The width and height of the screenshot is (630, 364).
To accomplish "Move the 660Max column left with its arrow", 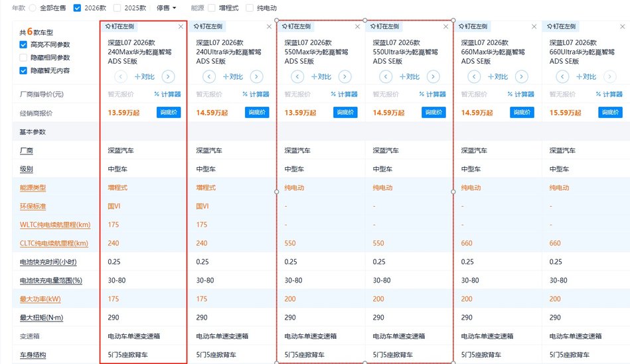I will tap(474, 76).
